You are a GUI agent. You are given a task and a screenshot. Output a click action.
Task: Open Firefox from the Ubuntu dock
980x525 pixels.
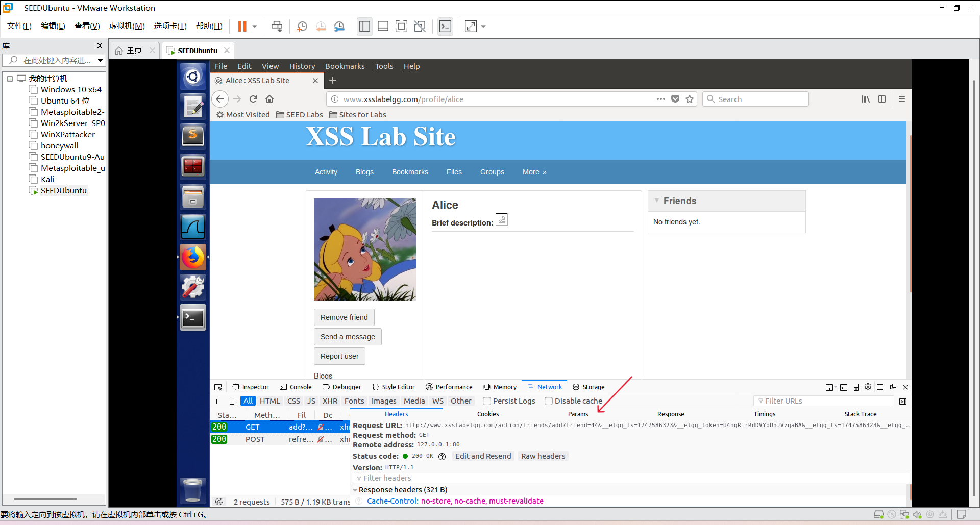pos(193,257)
